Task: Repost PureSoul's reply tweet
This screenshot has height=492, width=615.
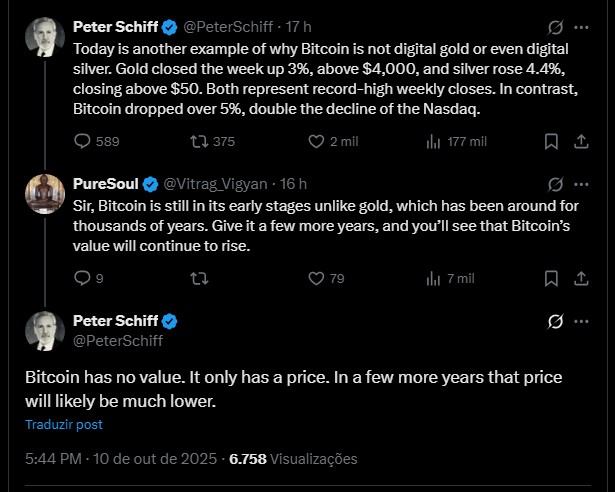Action: (x=198, y=279)
